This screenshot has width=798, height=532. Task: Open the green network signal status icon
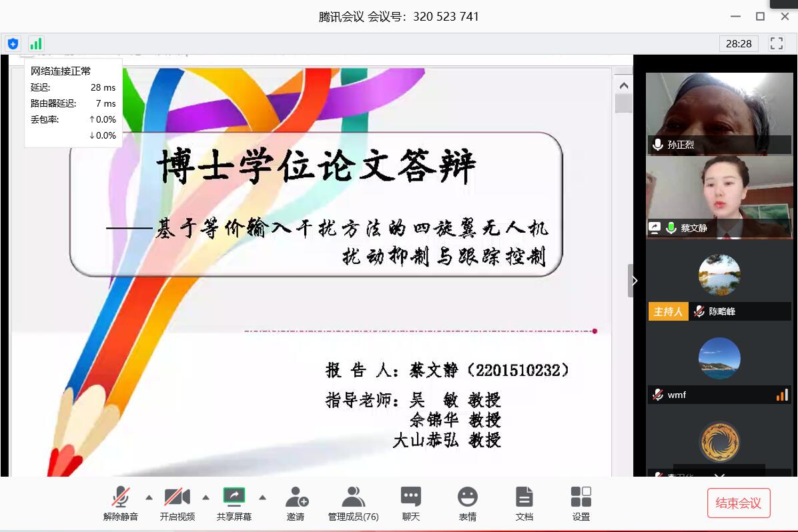coord(35,44)
